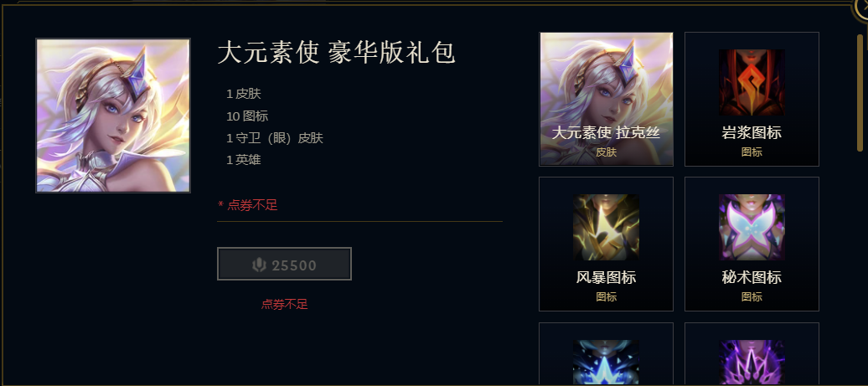Viewport: 868px width, 386px height.
Task: Close the bundle dialog with corner X
Action: point(861,7)
